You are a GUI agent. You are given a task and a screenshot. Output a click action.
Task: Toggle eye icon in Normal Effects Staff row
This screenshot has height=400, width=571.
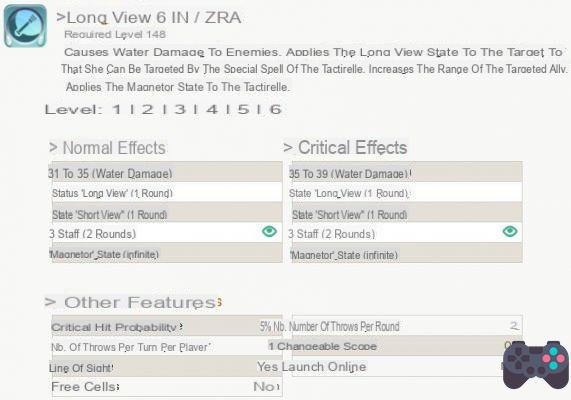pos(269,231)
